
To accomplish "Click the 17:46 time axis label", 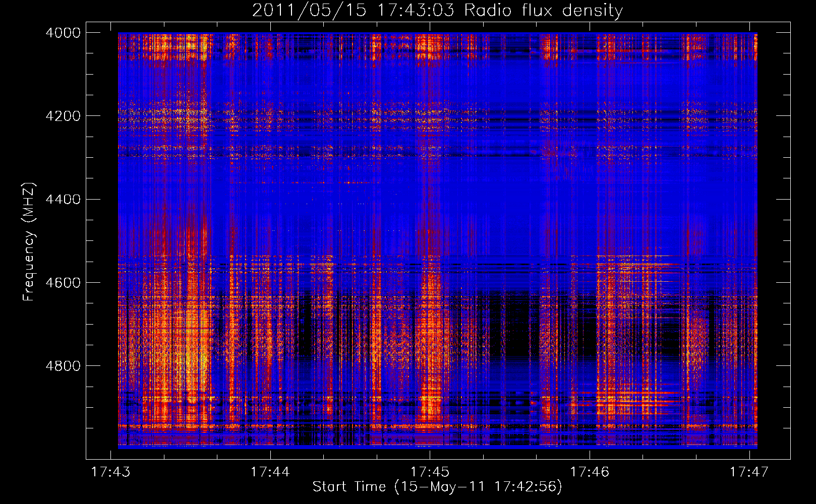I will (590, 472).
